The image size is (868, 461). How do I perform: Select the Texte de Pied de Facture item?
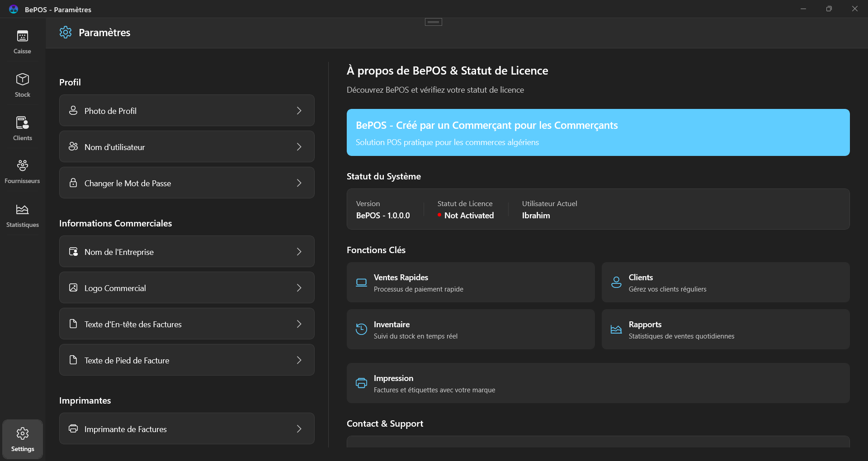pos(186,360)
